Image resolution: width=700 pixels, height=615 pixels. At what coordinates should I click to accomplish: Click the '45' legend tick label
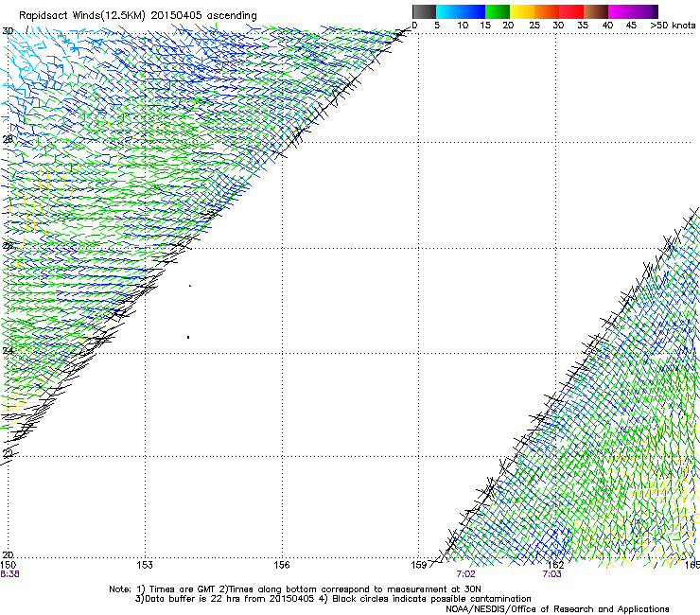(x=631, y=26)
